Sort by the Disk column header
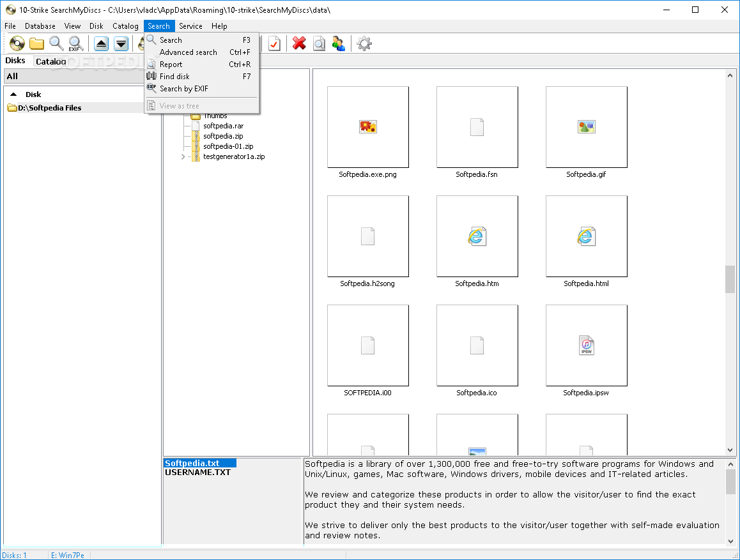740x560 pixels. pos(33,95)
